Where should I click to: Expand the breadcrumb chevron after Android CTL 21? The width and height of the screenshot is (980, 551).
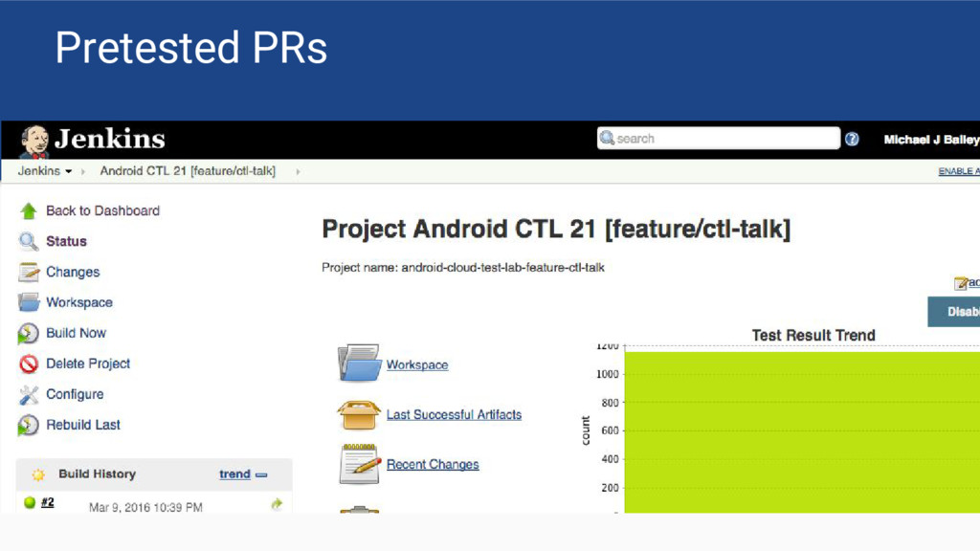[x=299, y=172]
